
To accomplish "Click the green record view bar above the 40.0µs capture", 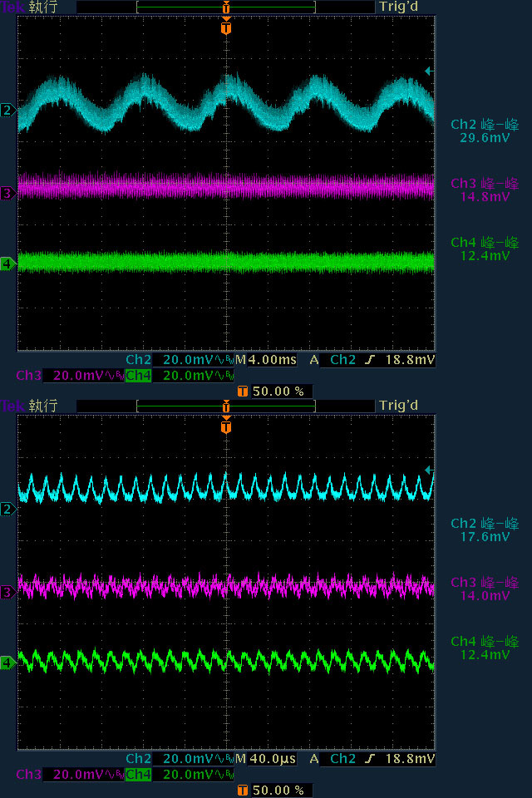I will [226, 406].
